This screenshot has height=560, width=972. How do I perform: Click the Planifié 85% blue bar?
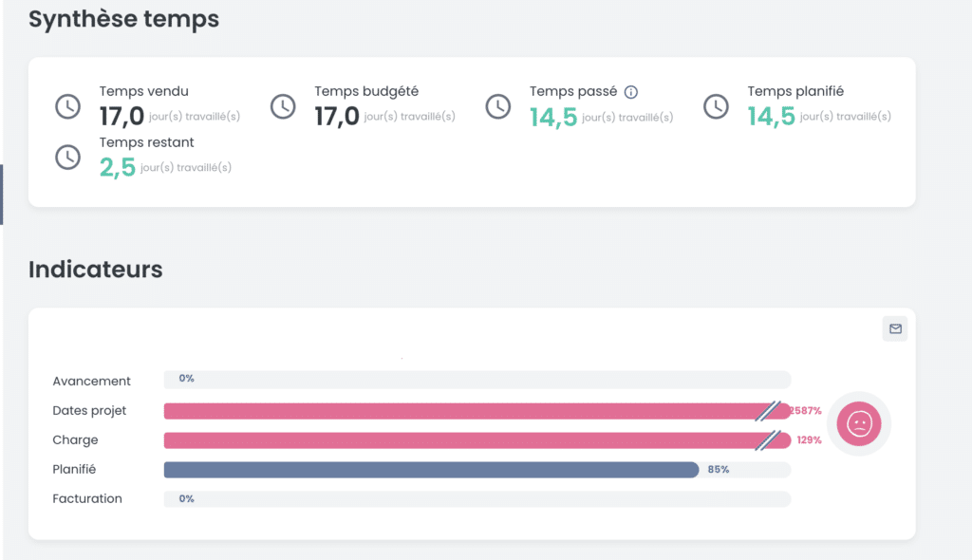[x=431, y=470]
